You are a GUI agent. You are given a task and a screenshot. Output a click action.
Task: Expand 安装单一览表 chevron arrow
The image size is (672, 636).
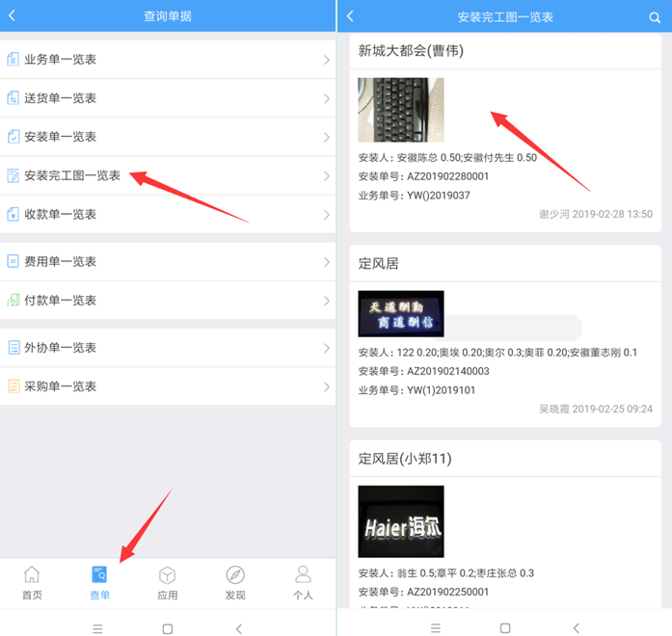[x=326, y=137]
